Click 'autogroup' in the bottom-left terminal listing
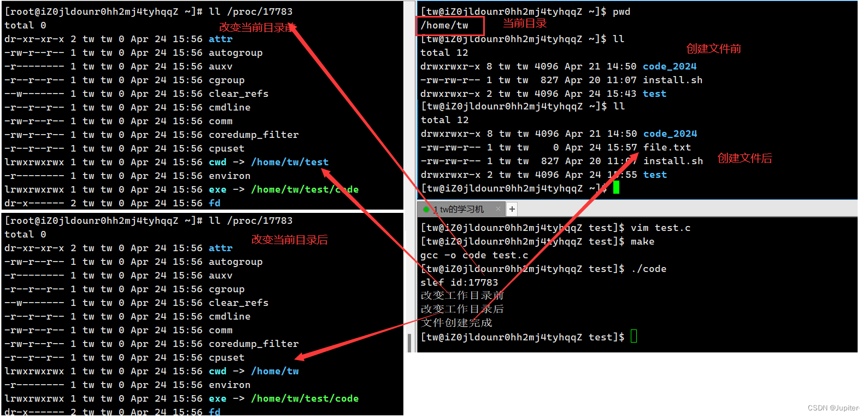868x417 pixels. [x=236, y=262]
